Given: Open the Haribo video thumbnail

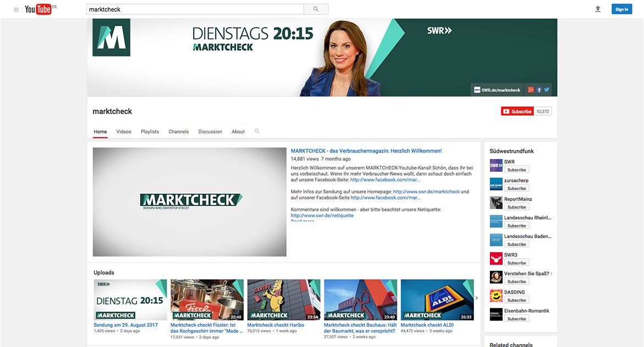Looking at the screenshot, I should click(x=284, y=300).
